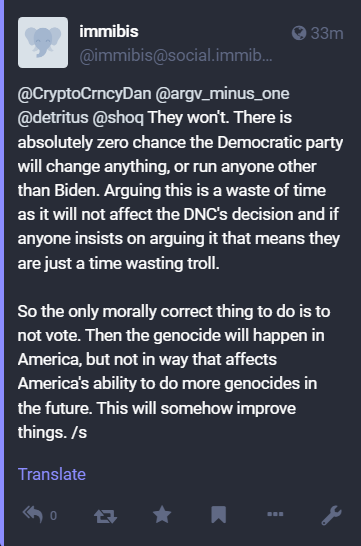Favourite the post with the star
The width and height of the screenshot is (361, 546).
pyautogui.click(x=162, y=515)
